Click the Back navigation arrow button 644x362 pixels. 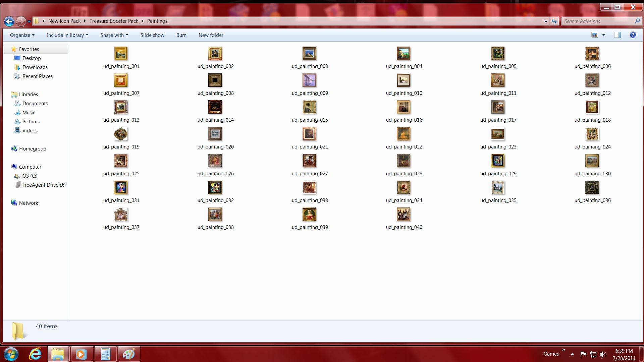pos(9,21)
